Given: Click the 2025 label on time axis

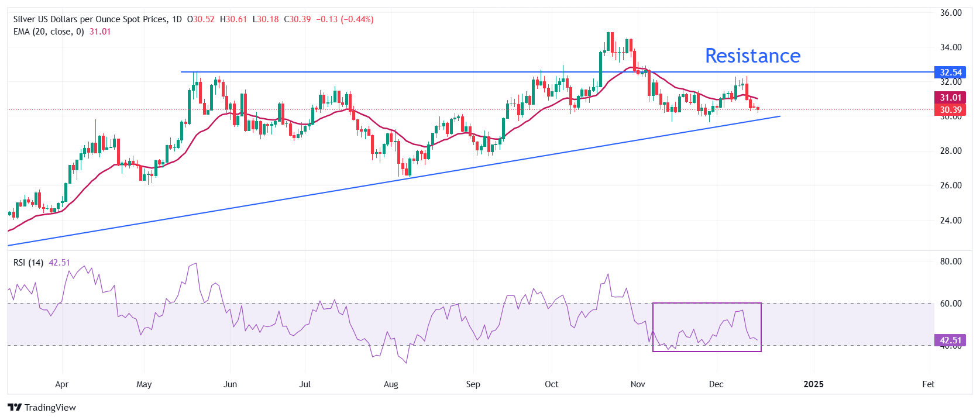Looking at the screenshot, I should (x=813, y=384).
